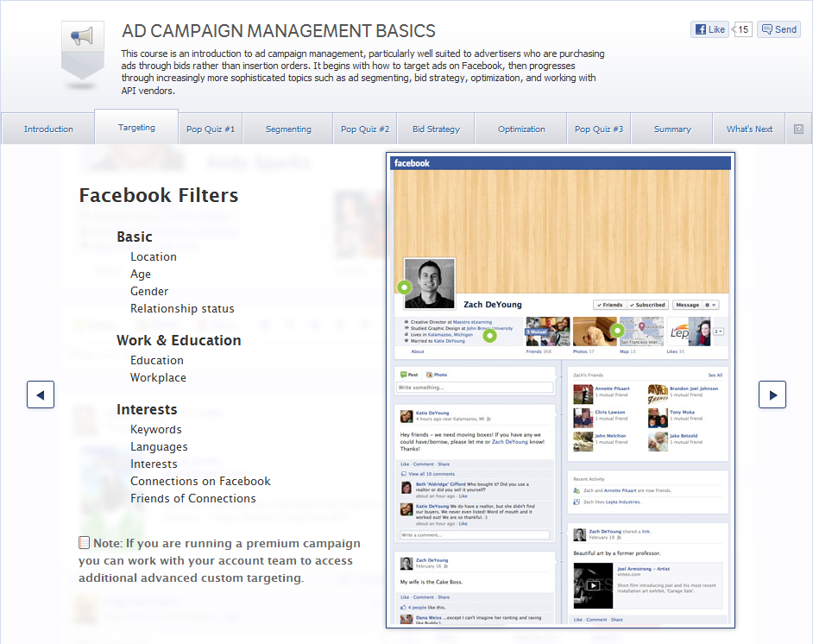Open Pop Quiz #2 tab
This screenshot has width=813, height=644.
coord(365,129)
